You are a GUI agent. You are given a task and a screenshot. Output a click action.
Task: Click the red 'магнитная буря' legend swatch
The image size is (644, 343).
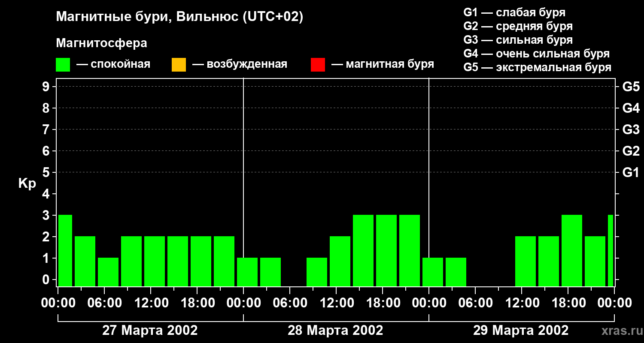coord(318,65)
